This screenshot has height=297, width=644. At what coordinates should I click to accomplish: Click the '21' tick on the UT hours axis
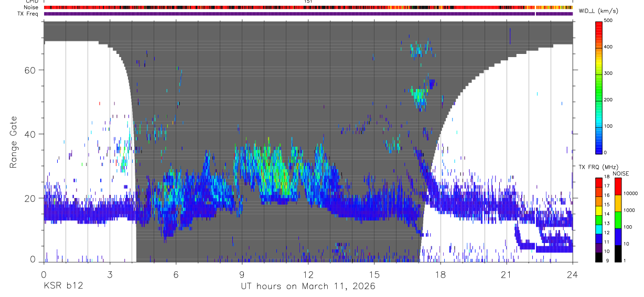pos(507,274)
